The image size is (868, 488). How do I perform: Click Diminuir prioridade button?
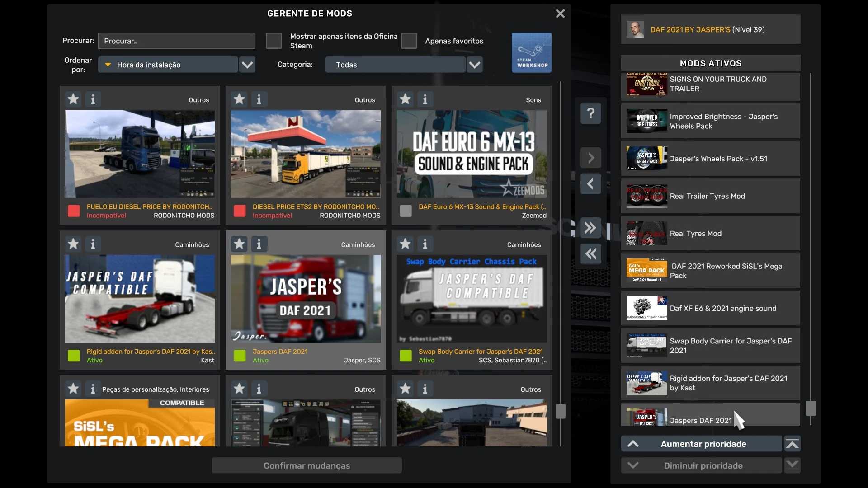pyautogui.click(x=702, y=465)
